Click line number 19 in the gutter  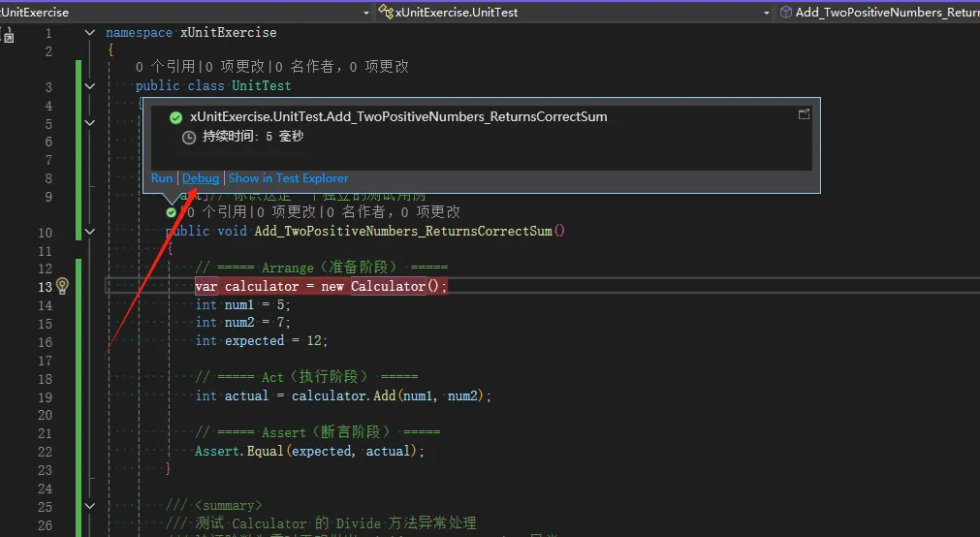pyautogui.click(x=45, y=397)
